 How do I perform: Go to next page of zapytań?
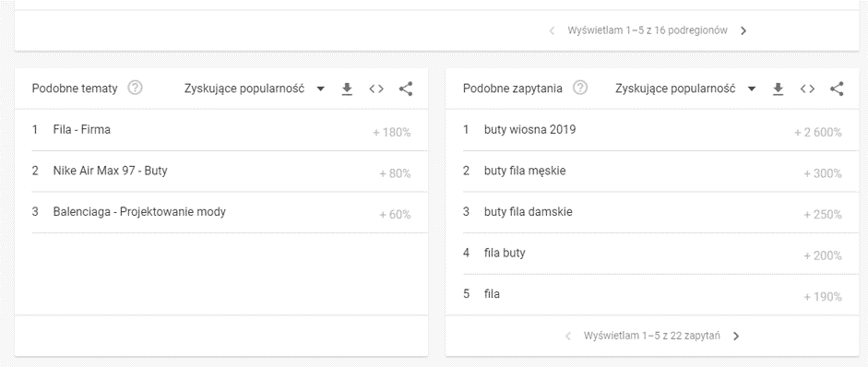point(736,336)
